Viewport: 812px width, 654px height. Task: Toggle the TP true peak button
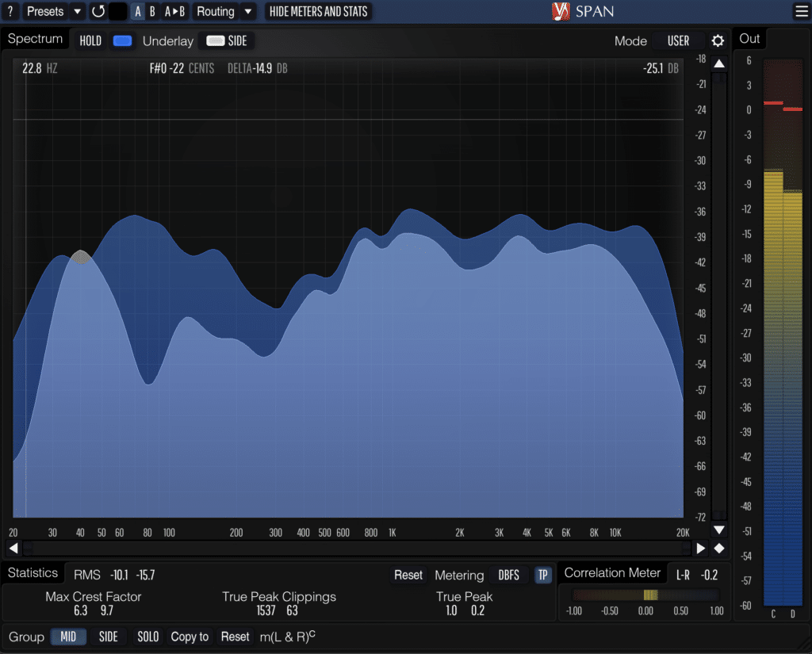tap(542, 575)
